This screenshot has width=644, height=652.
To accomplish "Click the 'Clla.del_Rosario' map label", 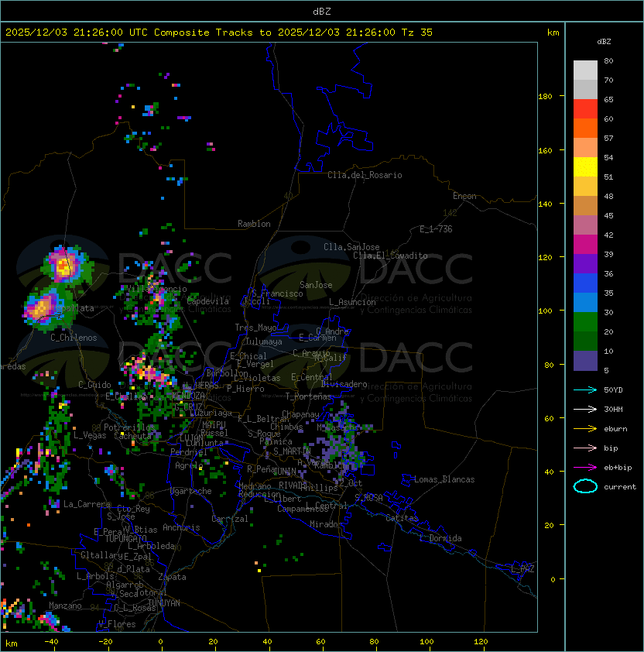I will (x=365, y=175).
